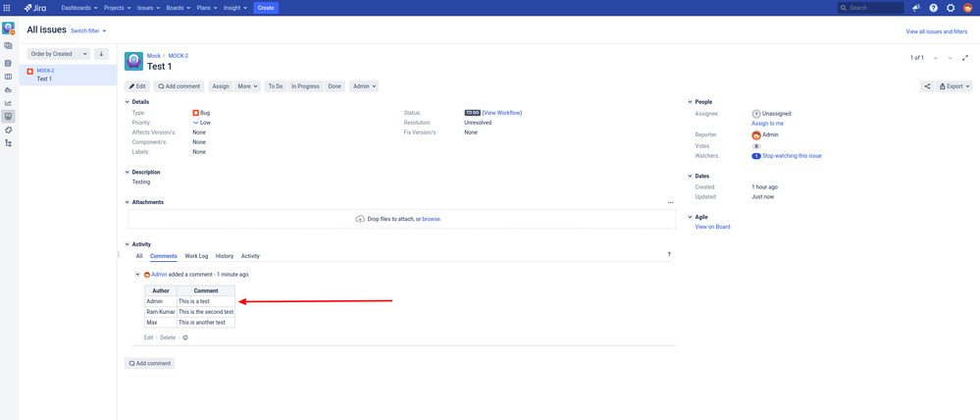Open the Components puzzle sidebar icon
The height and width of the screenshot is (420, 980).
tap(8, 130)
